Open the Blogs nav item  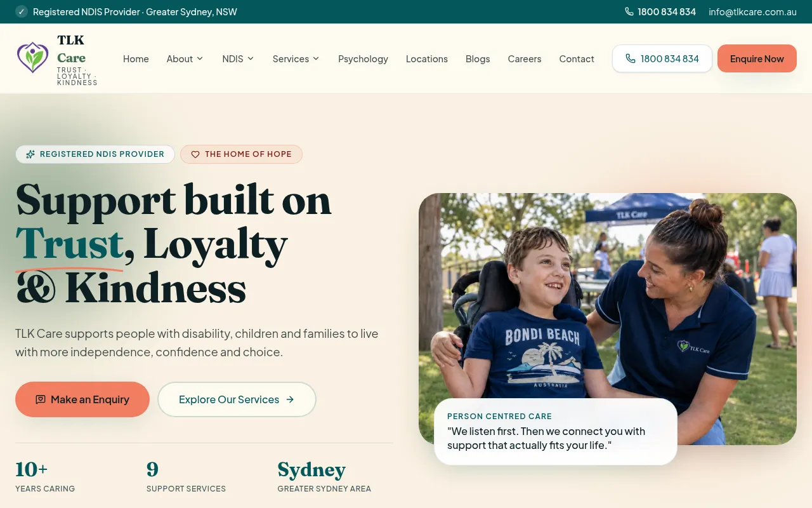[478, 58]
